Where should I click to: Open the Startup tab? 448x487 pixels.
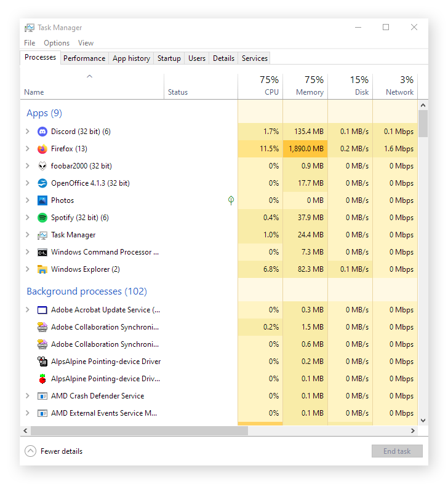pyautogui.click(x=169, y=58)
